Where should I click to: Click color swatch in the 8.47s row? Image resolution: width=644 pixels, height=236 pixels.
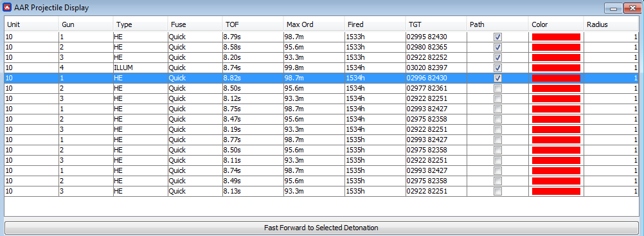point(556,119)
